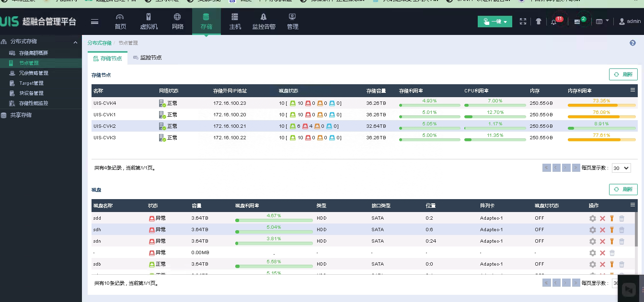
Task: Open column settings menu in disk table
Action: [632, 205]
